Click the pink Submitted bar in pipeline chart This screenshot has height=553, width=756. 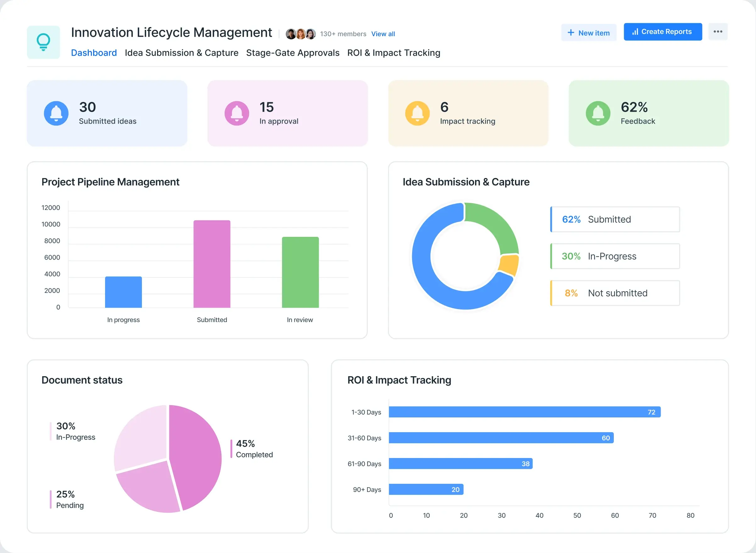point(212,264)
